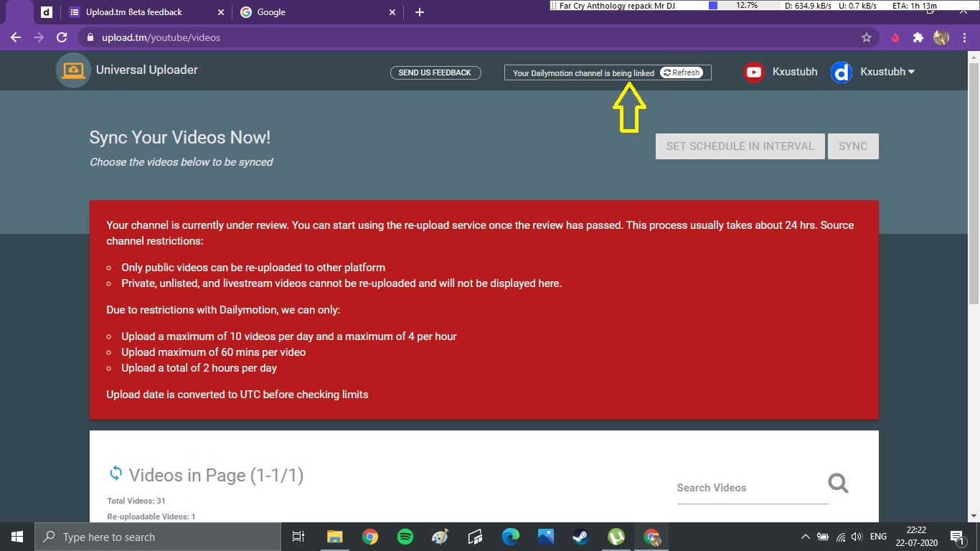Viewport: 980px width, 551px height.
Task: Click the blue refresh icon beside Videos in Page
Action: coord(116,474)
